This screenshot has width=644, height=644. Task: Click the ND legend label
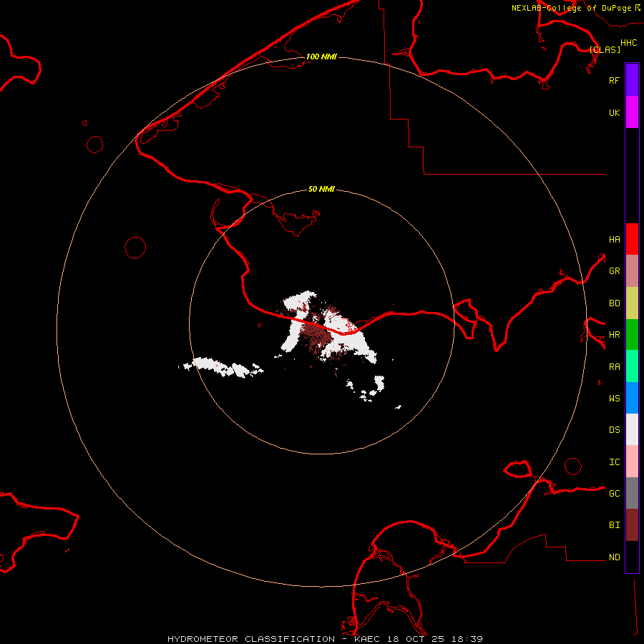[x=614, y=557]
